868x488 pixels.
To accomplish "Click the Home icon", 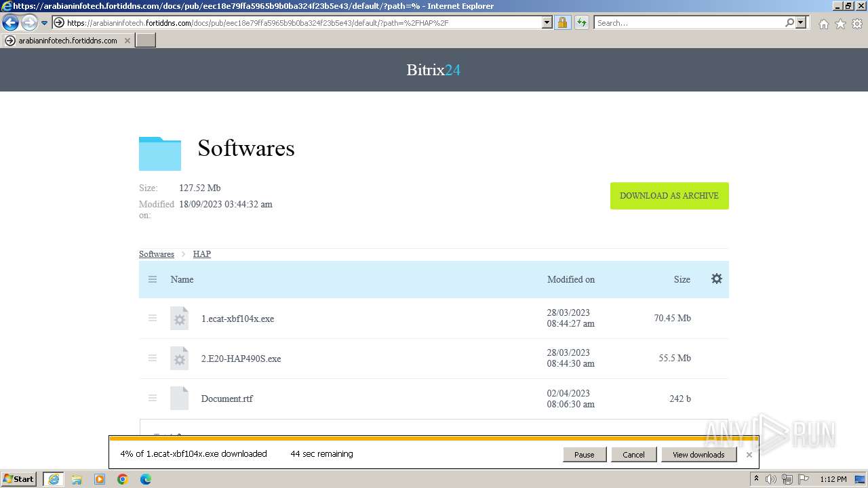I will (823, 24).
